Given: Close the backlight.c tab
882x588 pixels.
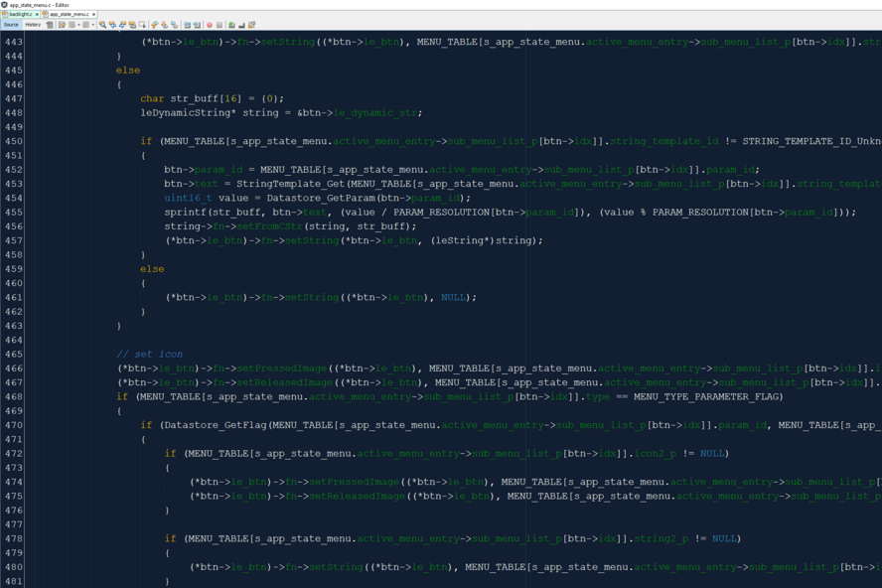Looking at the screenshot, I should 37,15.
